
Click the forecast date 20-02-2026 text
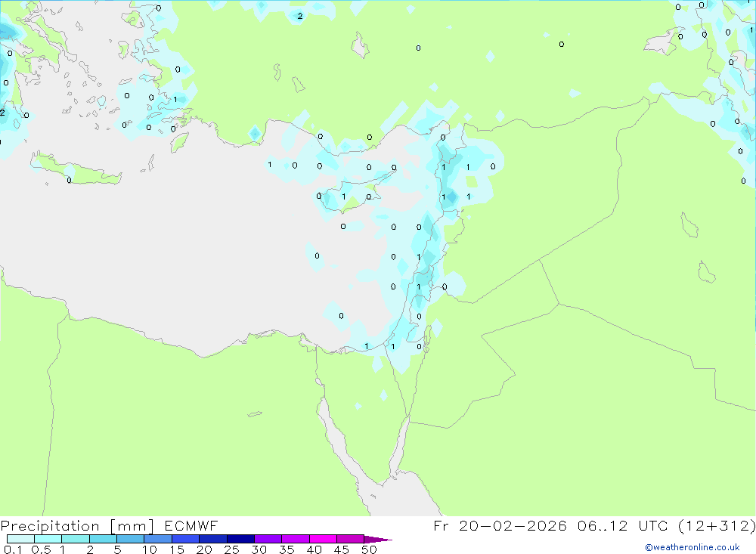[512, 525]
